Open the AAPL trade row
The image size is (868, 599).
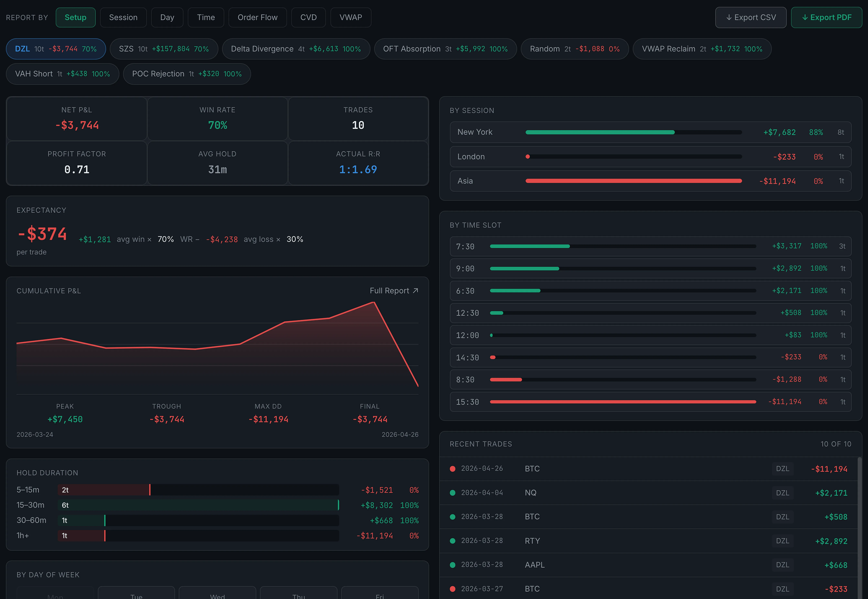(648, 565)
